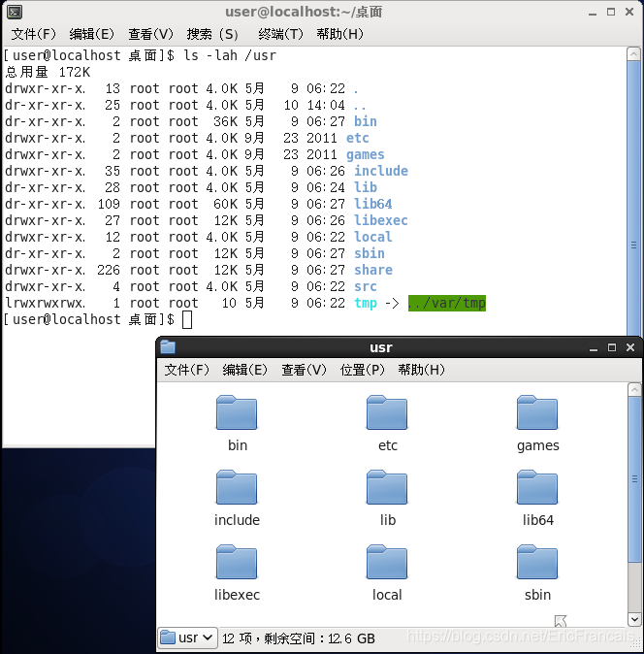Click 'bin' in terminal listing

click(365, 121)
